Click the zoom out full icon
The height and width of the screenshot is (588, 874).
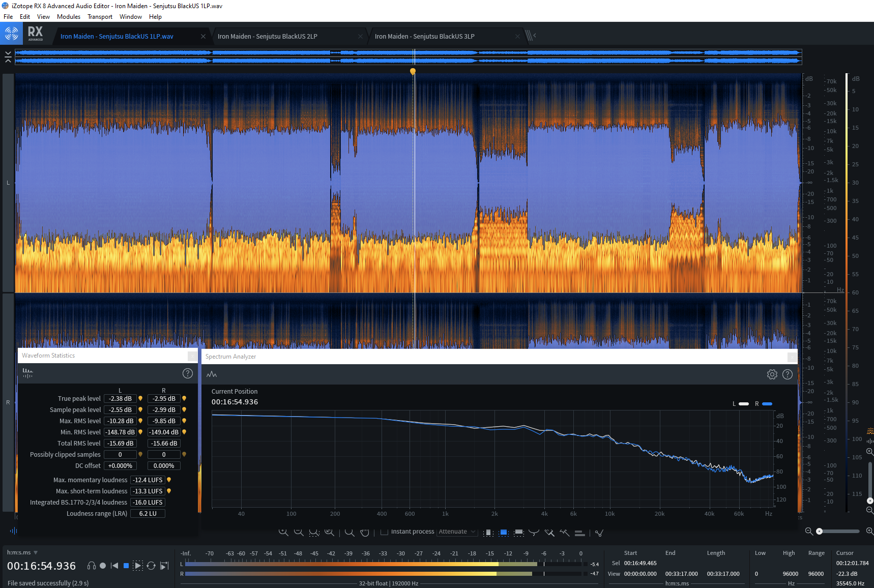329,532
